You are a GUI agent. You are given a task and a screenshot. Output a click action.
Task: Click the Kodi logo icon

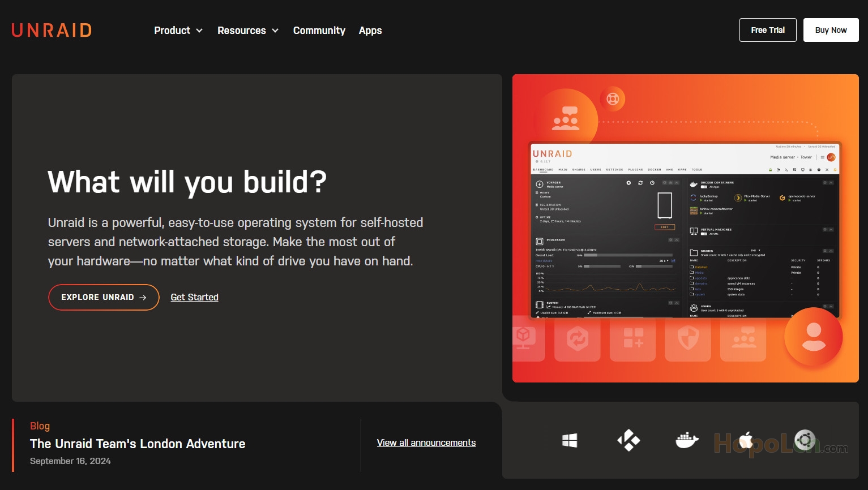(x=628, y=440)
